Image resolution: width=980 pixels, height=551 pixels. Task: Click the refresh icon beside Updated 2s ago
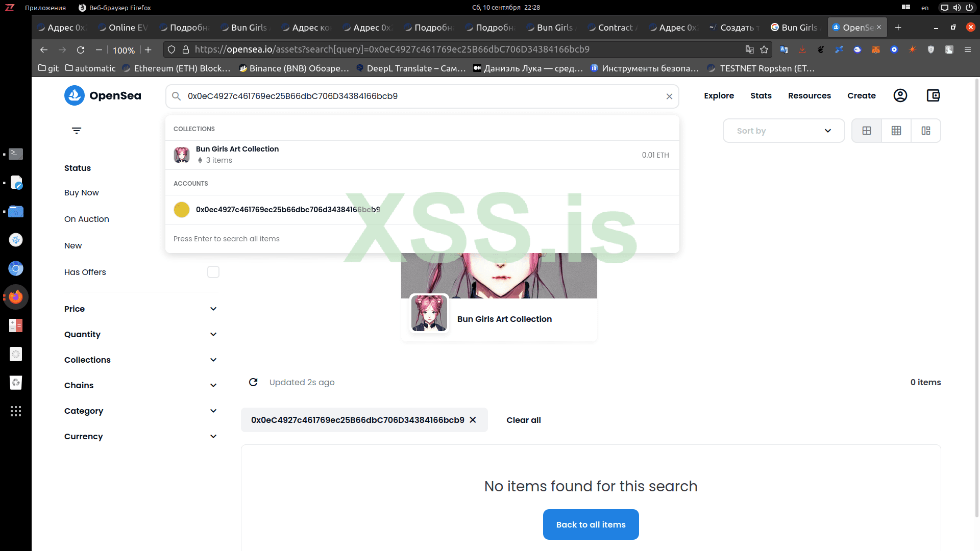pyautogui.click(x=253, y=382)
